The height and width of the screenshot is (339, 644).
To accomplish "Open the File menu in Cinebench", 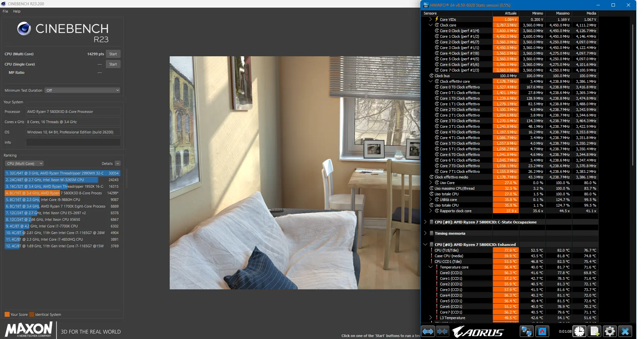I will point(5,11).
